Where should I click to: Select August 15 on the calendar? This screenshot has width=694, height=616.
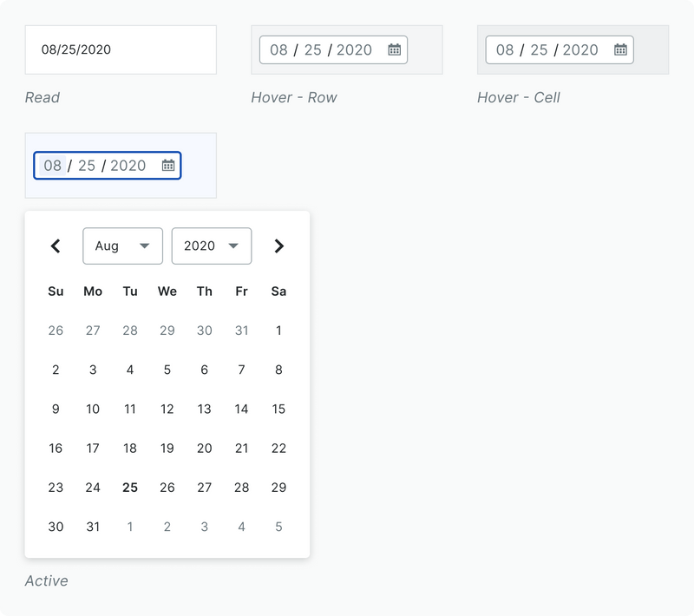point(278,409)
